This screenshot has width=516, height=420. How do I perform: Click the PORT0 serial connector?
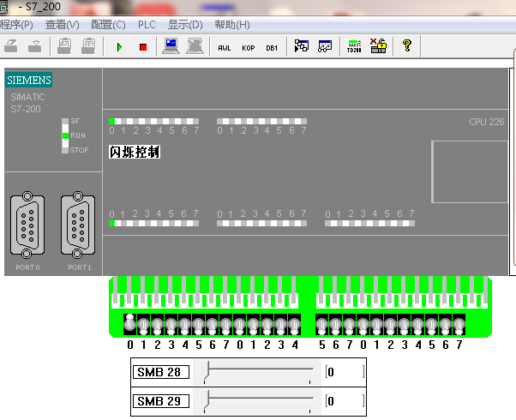[27, 225]
